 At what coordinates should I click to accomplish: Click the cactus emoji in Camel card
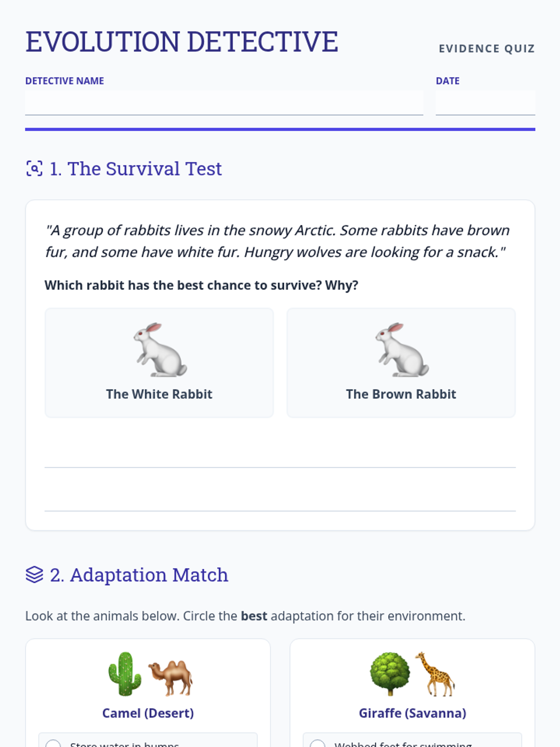click(x=125, y=674)
